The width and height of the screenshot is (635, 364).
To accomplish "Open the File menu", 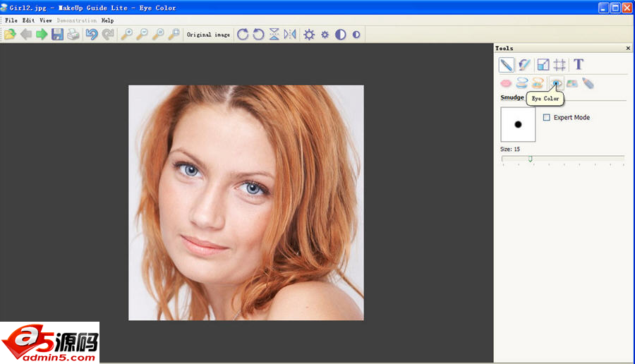I will 11,20.
